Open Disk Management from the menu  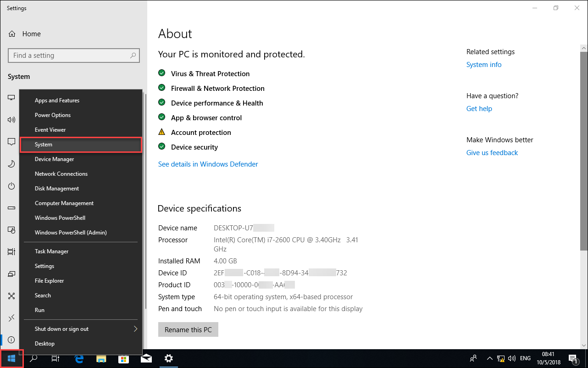(81, 189)
